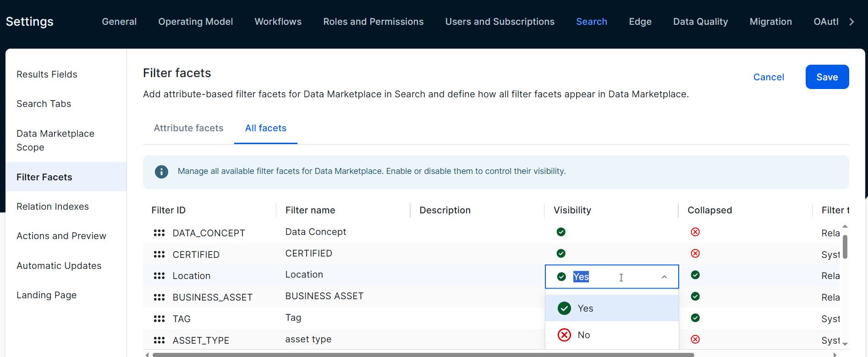Viewport: 868px width, 357px height.
Task: Click the top navigation right arrow
Action: pos(852,22)
